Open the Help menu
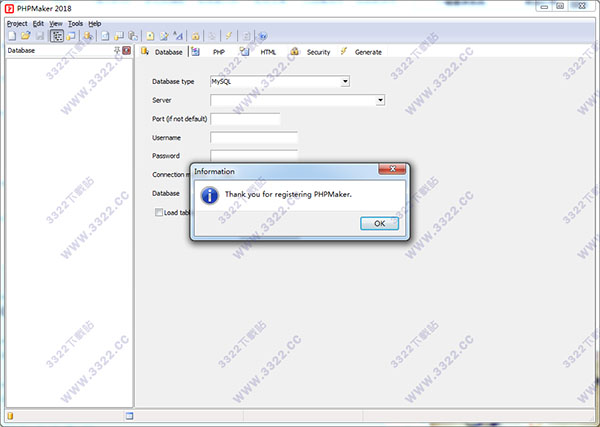Viewport: 600px width, 427px height. (95, 24)
